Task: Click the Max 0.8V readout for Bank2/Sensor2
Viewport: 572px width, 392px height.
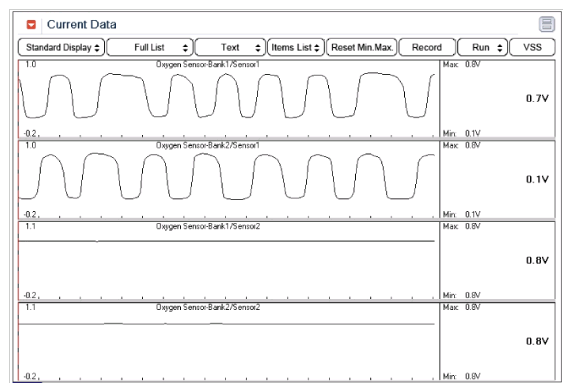Action: pyautogui.click(x=461, y=307)
